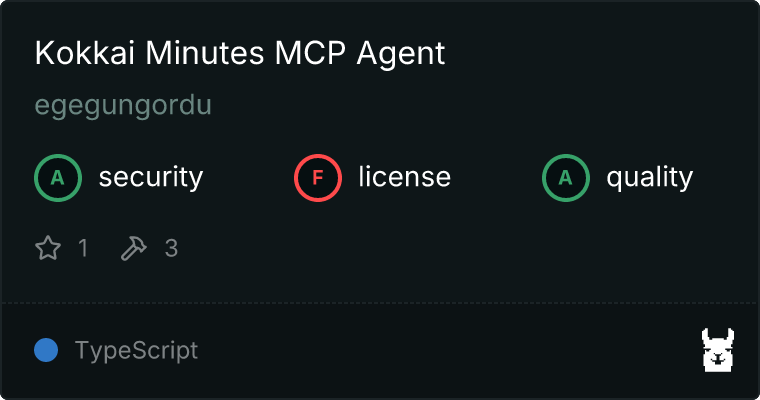This screenshot has height=400, width=760.
Task: Star the server with the star icon
Action: pos(48,248)
